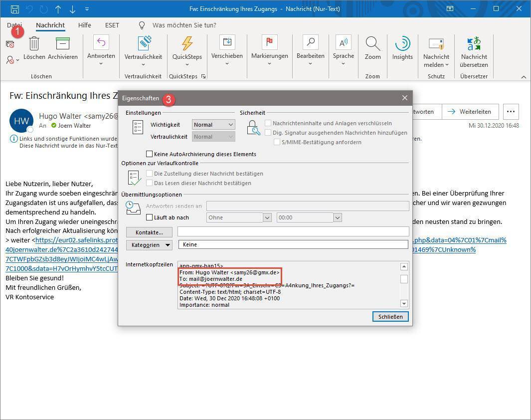Click the Schließen button

390,317
